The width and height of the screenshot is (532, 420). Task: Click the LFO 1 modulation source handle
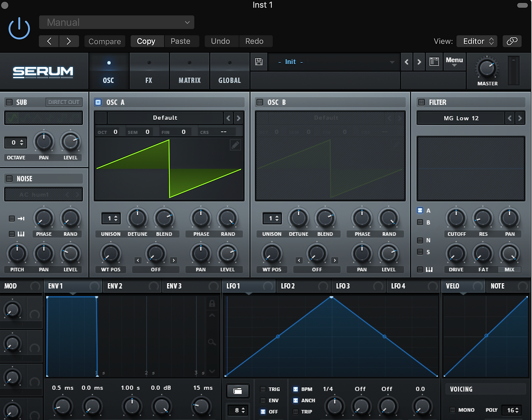point(268,286)
